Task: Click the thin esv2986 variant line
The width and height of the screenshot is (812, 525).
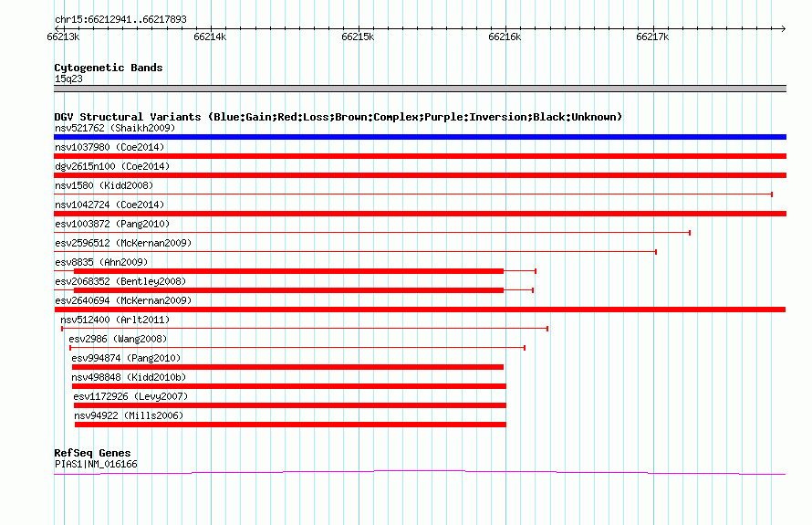Action: point(297,348)
